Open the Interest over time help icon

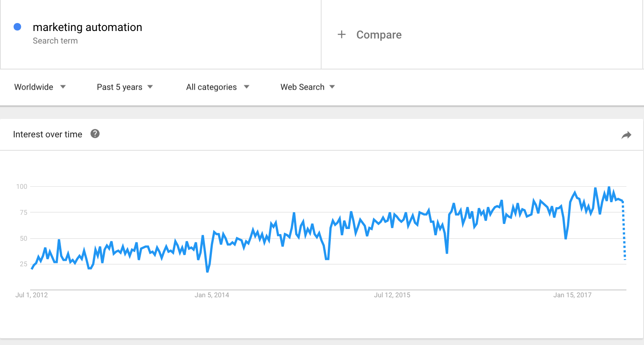pos(95,134)
